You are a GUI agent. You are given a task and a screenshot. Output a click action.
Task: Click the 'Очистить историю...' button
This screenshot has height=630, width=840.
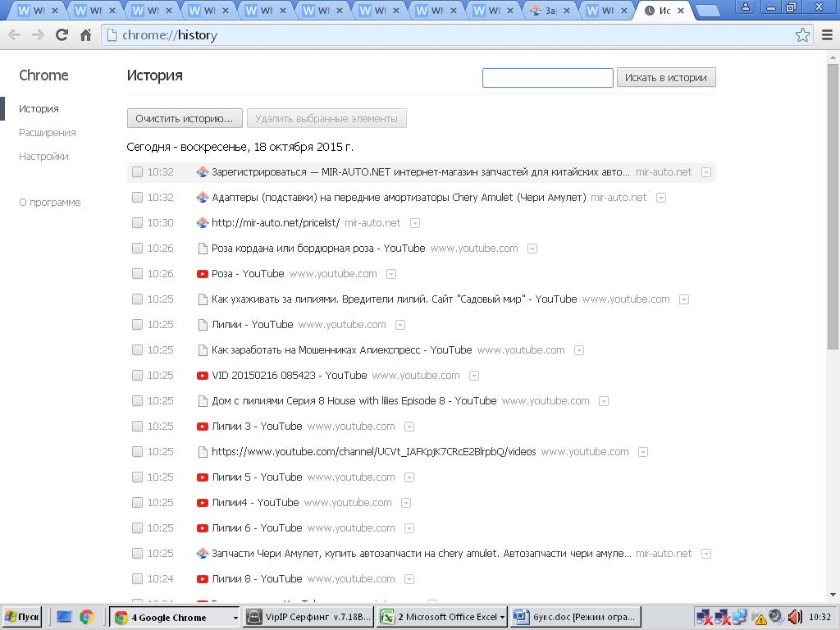tap(185, 118)
